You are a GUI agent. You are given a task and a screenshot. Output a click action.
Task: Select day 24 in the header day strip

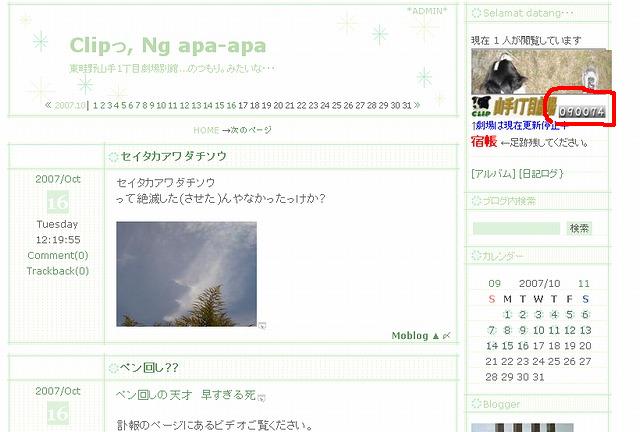pos(325,105)
